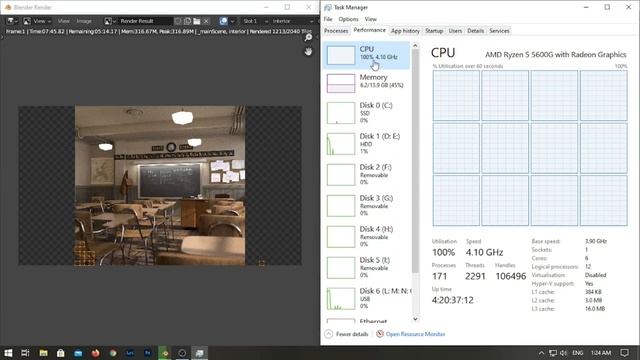Switch to the Processes tab

pos(336,31)
